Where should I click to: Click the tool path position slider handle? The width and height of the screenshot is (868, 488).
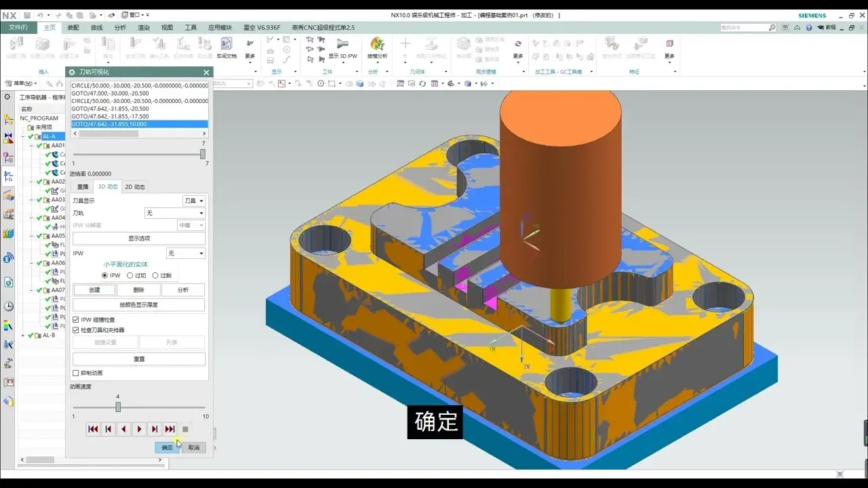coord(202,154)
